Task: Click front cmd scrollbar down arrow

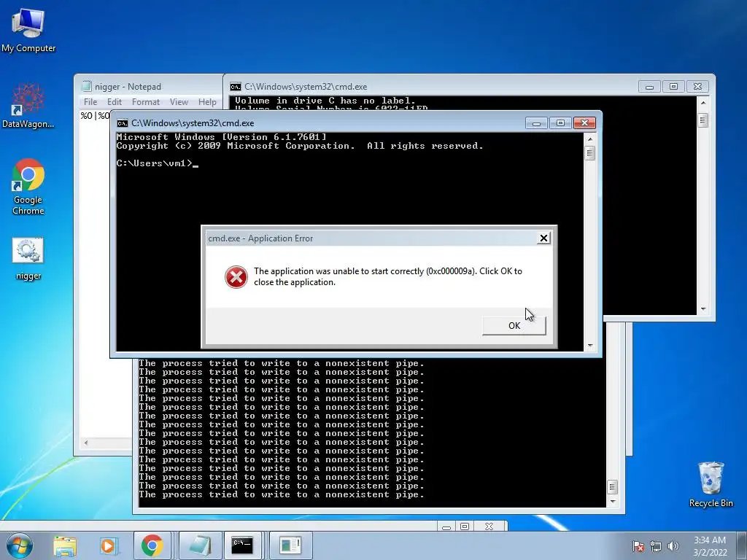Action: [x=589, y=346]
